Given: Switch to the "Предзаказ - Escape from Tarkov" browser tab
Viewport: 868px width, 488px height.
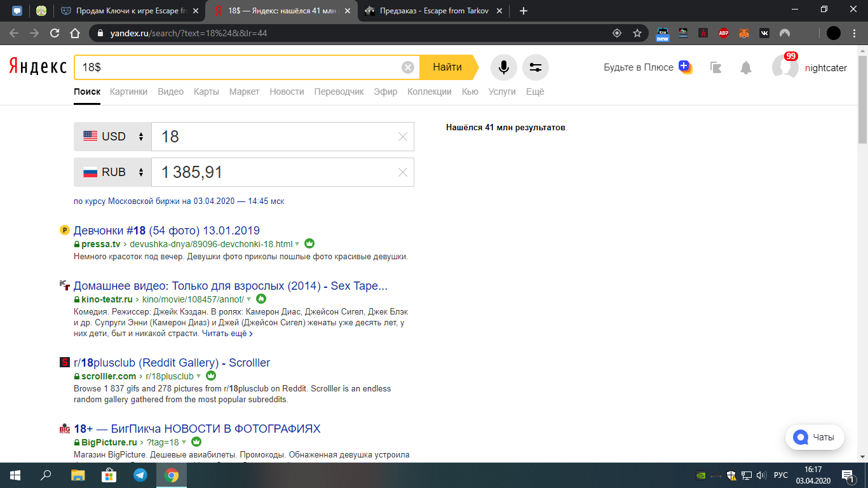Looking at the screenshot, I should (x=434, y=11).
